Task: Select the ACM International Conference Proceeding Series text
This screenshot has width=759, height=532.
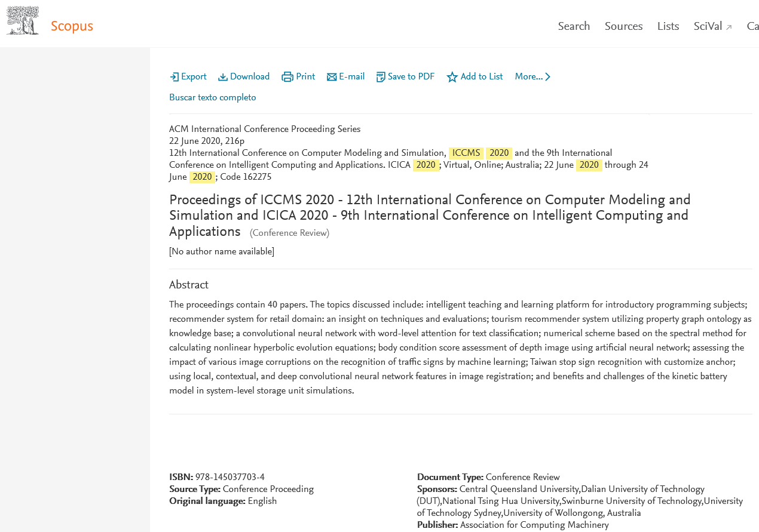Action: (265, 129)
